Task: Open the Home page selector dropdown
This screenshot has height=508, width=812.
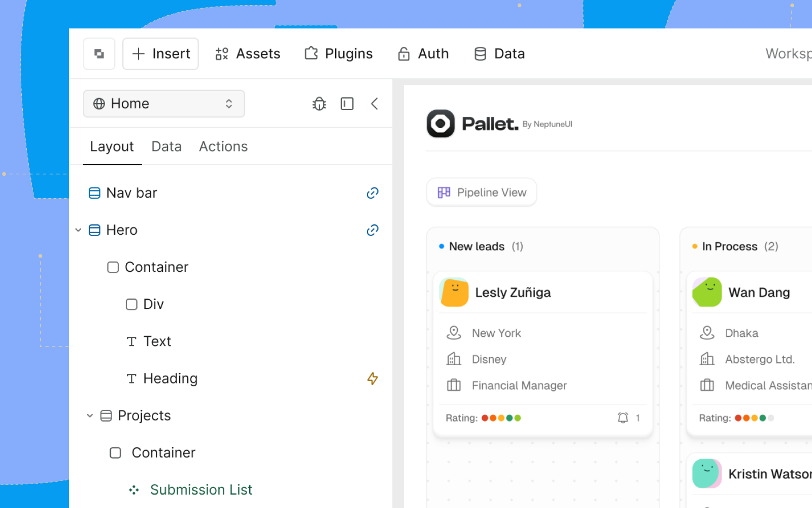Action: pyautogui.click(x=164, y=104)
